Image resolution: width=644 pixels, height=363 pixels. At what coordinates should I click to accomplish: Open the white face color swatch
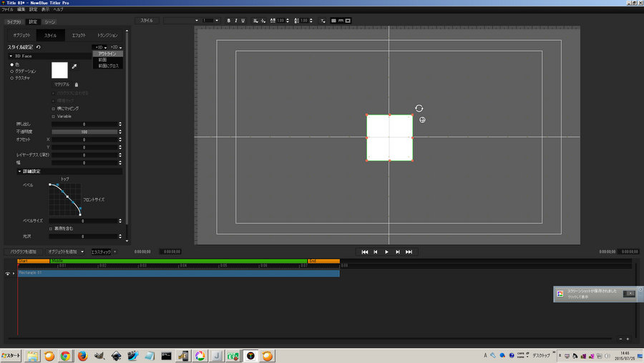pos(59,70)
